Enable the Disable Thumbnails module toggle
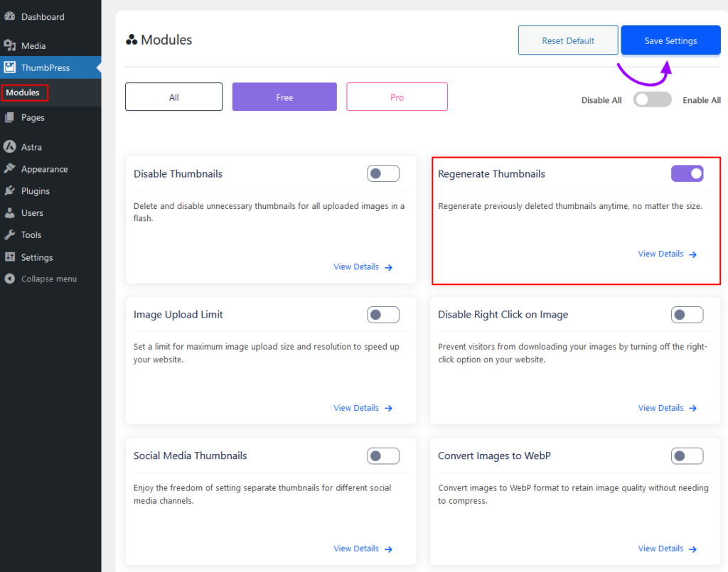The image size is (728, 572). [x=383, y=173]
